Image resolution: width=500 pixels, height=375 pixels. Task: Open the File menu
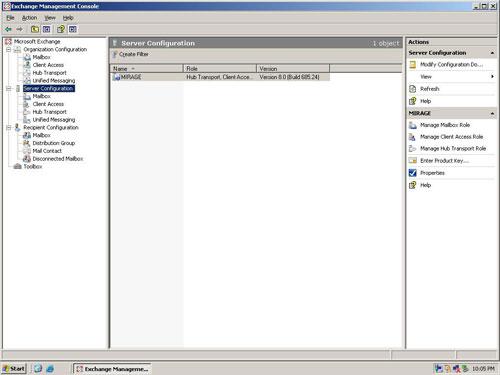pyautogui.click(x=10, y=18)
